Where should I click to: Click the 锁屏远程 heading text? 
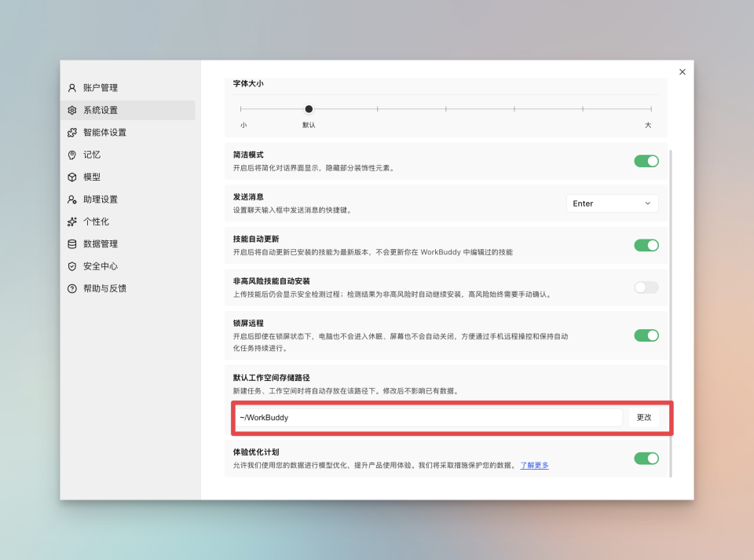click(249, 323)
